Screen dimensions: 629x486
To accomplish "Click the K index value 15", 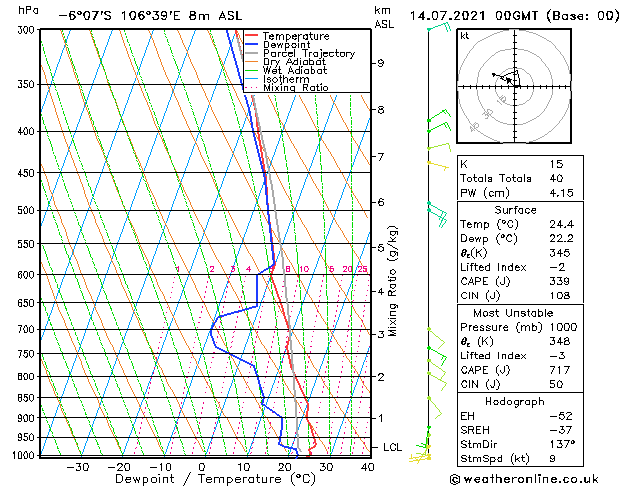I will point(556,164).
